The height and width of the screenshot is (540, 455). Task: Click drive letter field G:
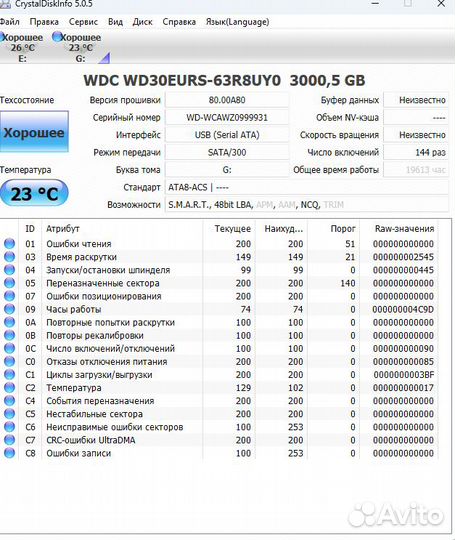coord(227,170)
